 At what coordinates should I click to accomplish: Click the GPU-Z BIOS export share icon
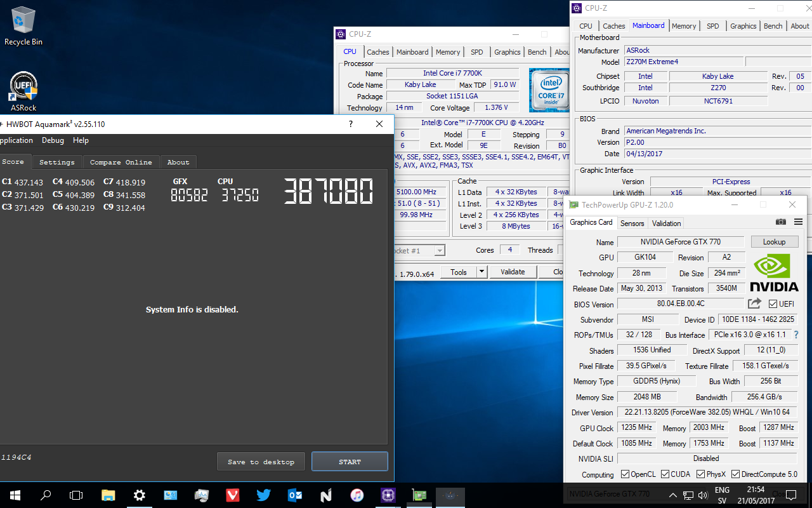point(754,304)
